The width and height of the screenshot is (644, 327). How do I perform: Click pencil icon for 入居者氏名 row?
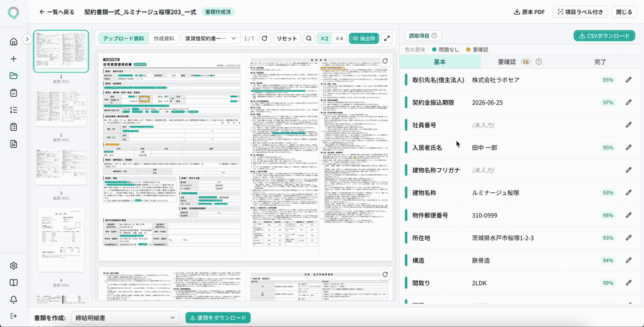pyautogui.click(x=629, y=147)
